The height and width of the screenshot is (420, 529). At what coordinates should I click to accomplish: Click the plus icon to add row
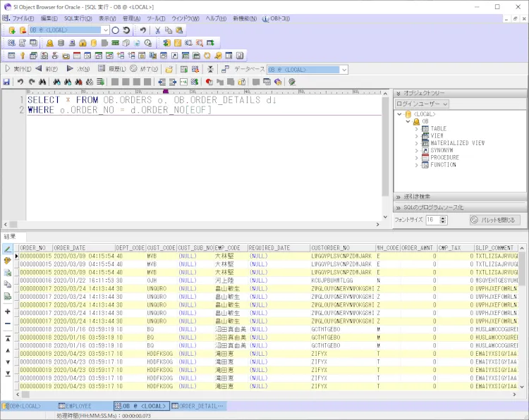coord(8,311)
